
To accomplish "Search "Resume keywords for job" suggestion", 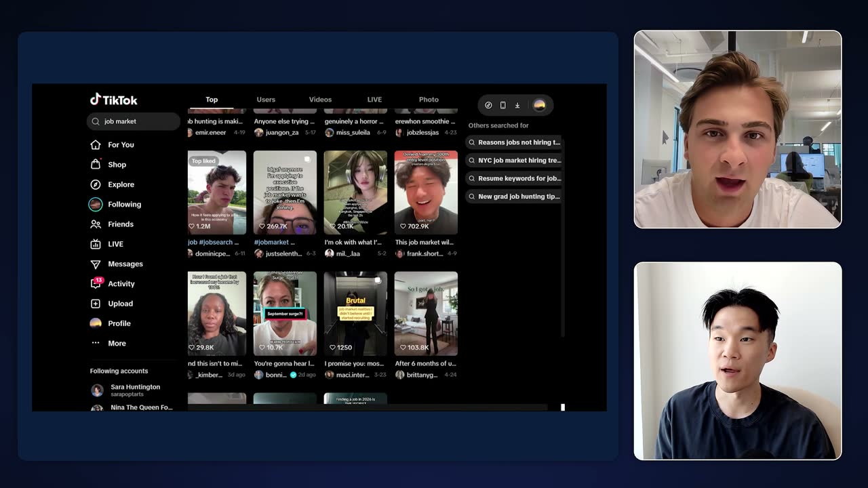I will tap(515, 178).
